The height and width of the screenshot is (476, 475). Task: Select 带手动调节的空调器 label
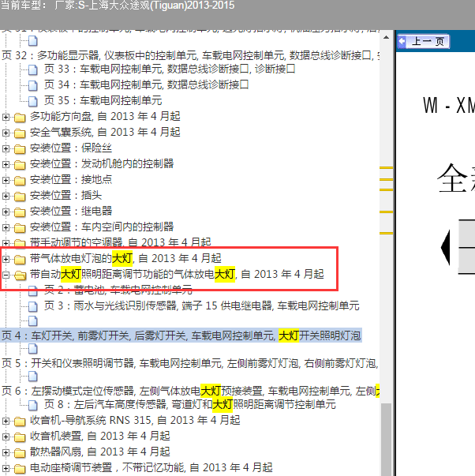pos(120,242)
